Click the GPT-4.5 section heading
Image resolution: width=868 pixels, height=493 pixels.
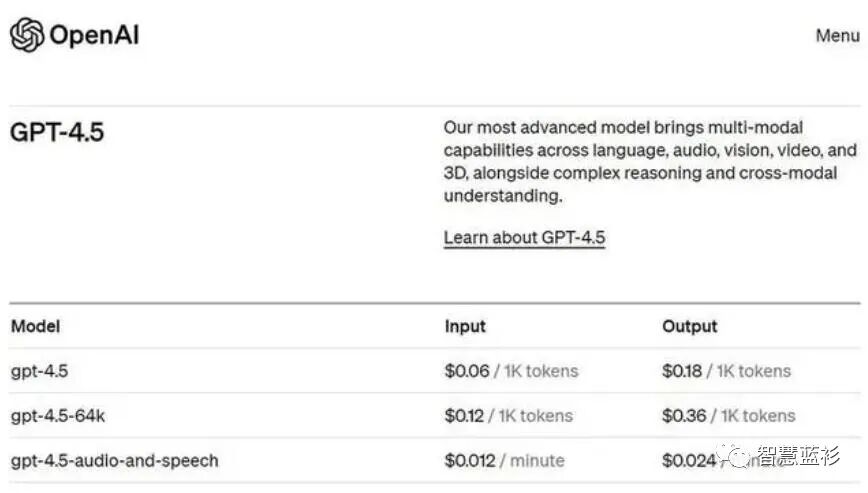[x=57, y=132]
